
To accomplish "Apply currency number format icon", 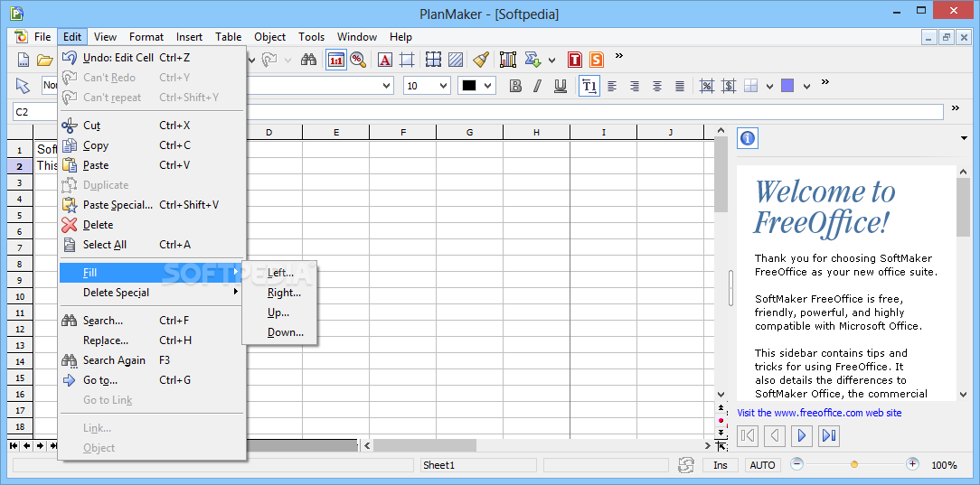I will click(x=729, y=86).
